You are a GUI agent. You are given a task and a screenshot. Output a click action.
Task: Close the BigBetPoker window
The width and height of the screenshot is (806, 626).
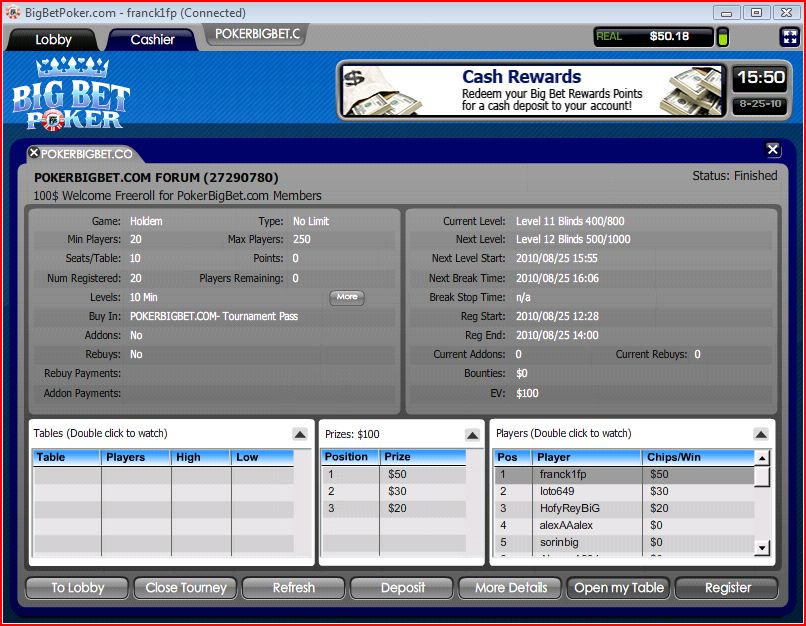click(x=786, y=12)
